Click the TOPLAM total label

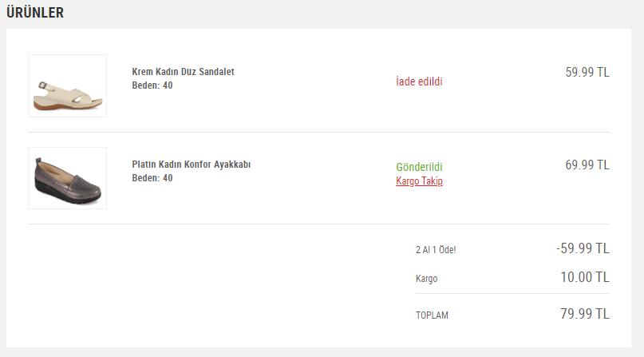432,315
